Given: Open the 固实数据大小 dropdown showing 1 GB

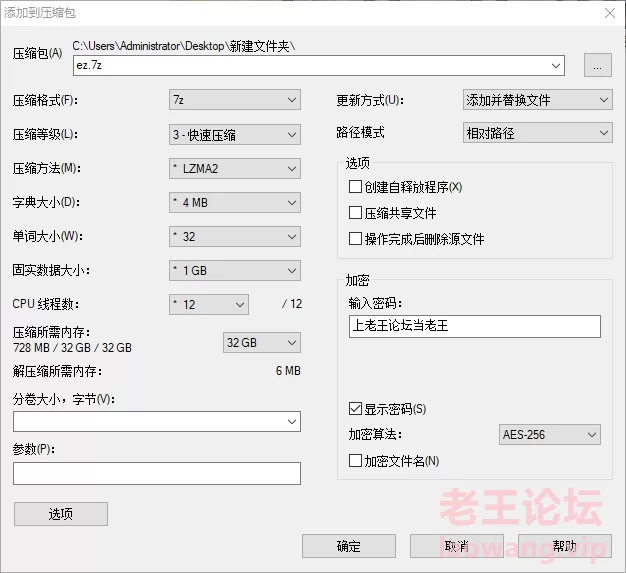Looking at the screenshot, I should tap(235, 271).
